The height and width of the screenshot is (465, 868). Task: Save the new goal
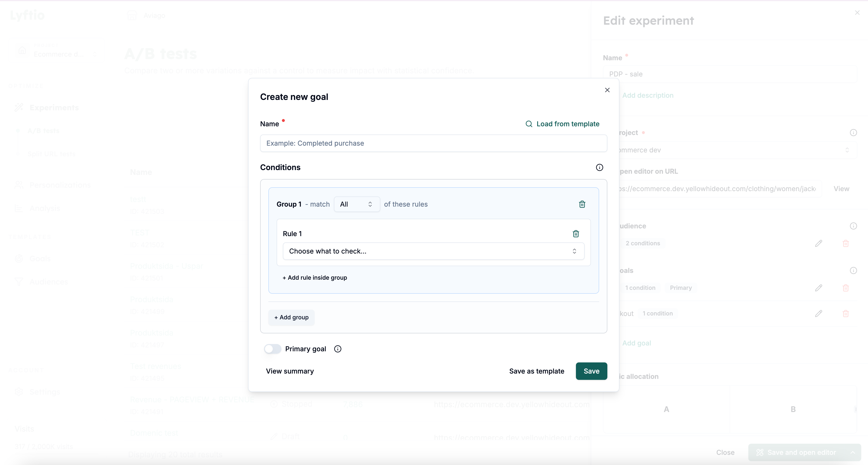pos(591,371)
